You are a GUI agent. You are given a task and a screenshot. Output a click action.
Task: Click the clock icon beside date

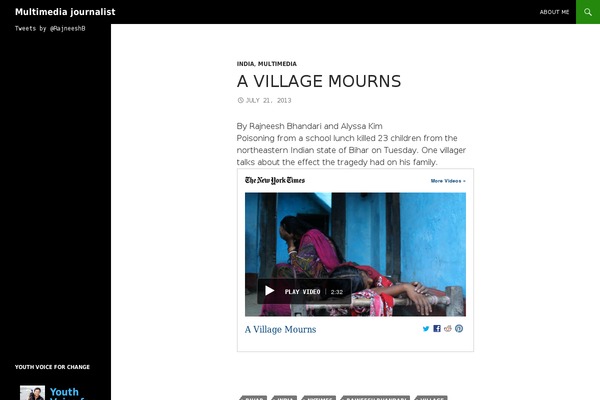240,100
